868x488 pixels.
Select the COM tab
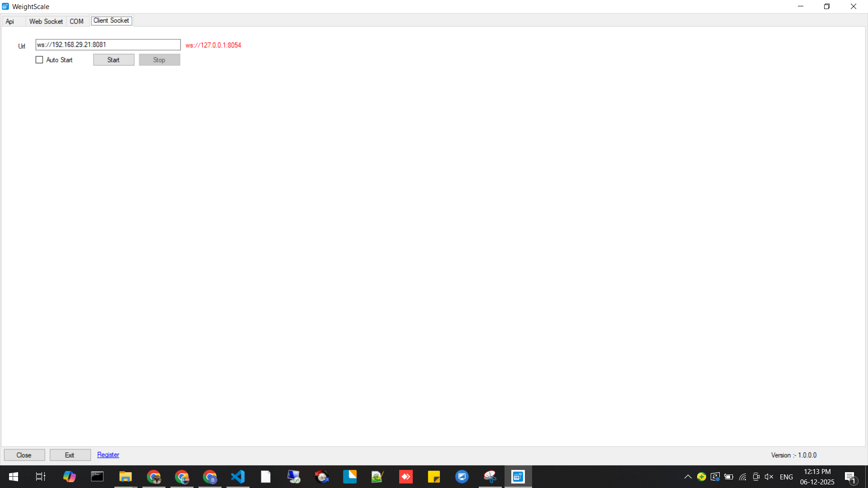pos(76,21)
